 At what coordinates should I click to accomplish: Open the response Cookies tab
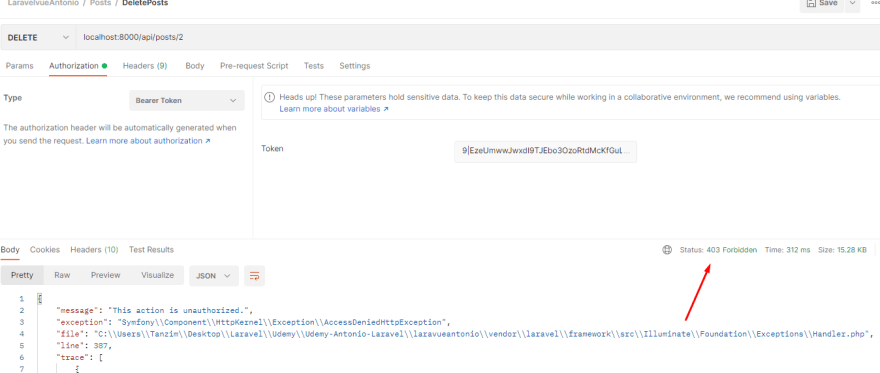(45, 250)
